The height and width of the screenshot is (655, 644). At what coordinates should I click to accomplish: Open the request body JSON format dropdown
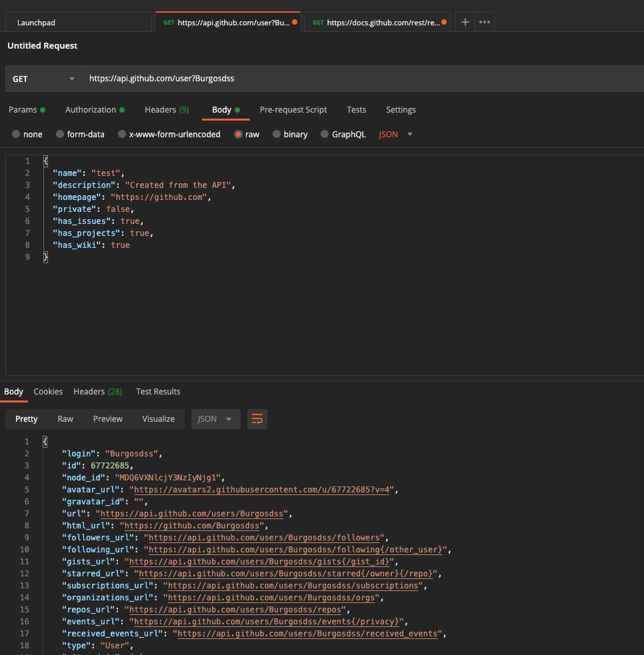pyautogui.click(x=396, y=134)
